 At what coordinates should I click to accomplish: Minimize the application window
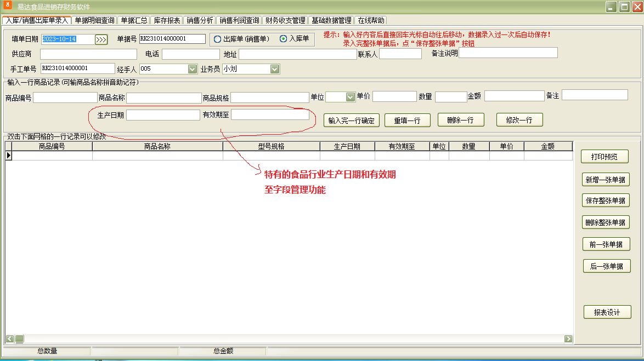(x=612, y=7)
